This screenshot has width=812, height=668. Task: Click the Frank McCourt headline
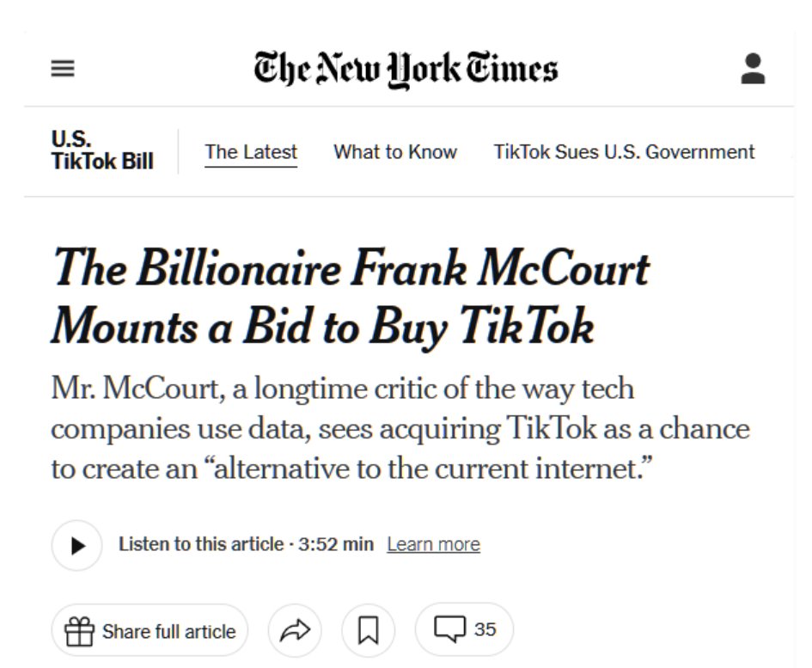[351, 297]
